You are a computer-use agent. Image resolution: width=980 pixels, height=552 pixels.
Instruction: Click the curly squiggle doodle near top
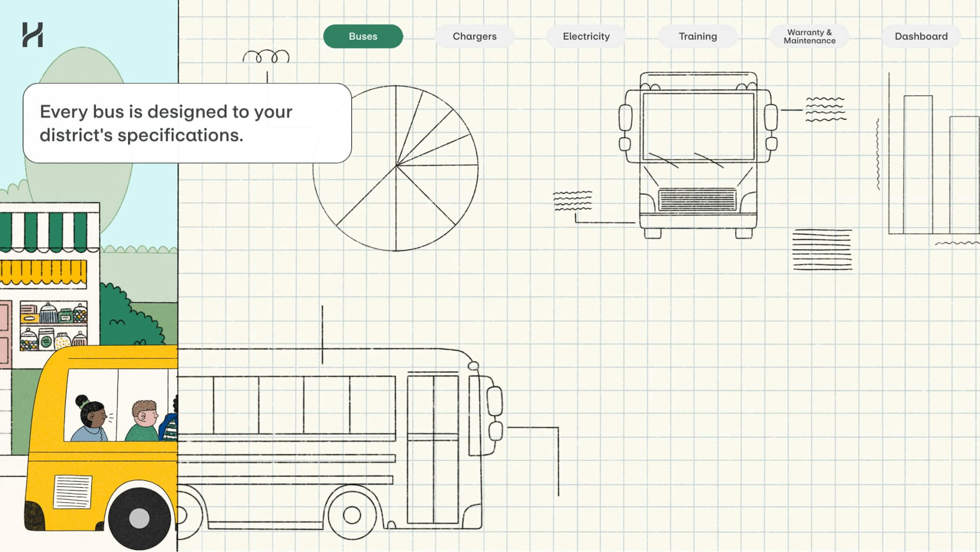266,57
